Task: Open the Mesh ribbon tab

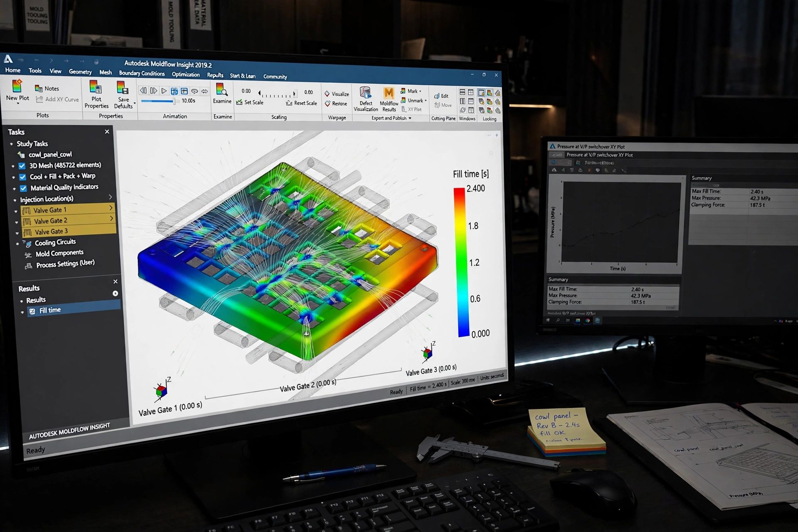Action: tap(106, 72)
